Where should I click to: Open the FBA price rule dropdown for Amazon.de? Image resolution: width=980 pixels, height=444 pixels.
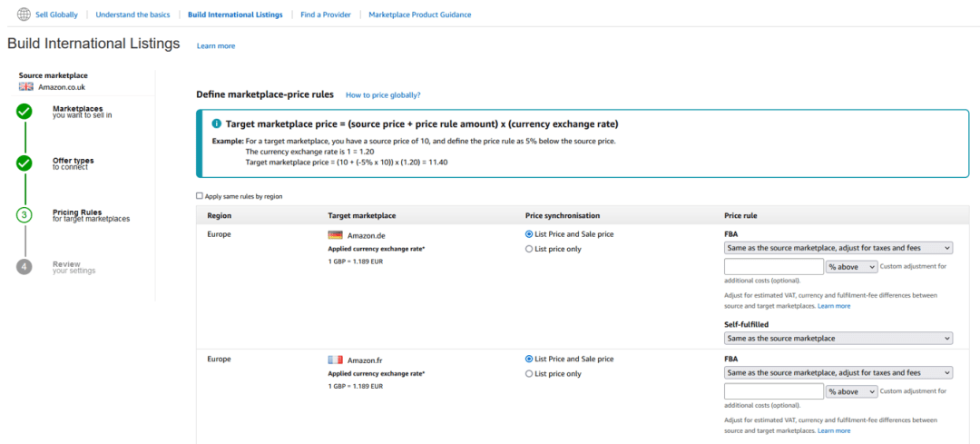click(838, 247)
